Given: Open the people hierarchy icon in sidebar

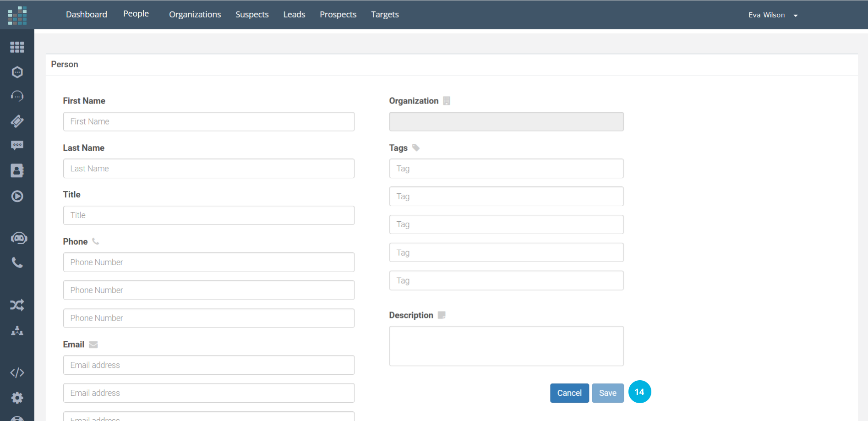Looking at the screenshot, I should pos(17,331).
